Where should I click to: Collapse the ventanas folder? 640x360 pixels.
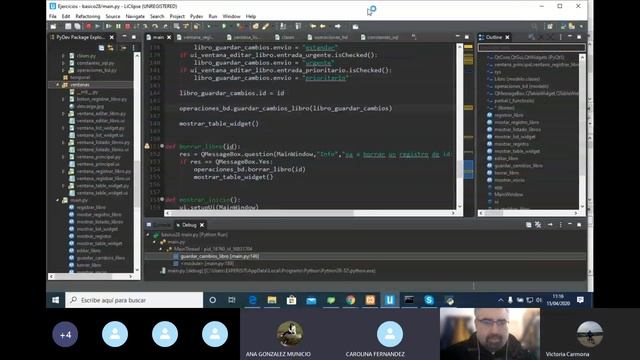point(58,85)
